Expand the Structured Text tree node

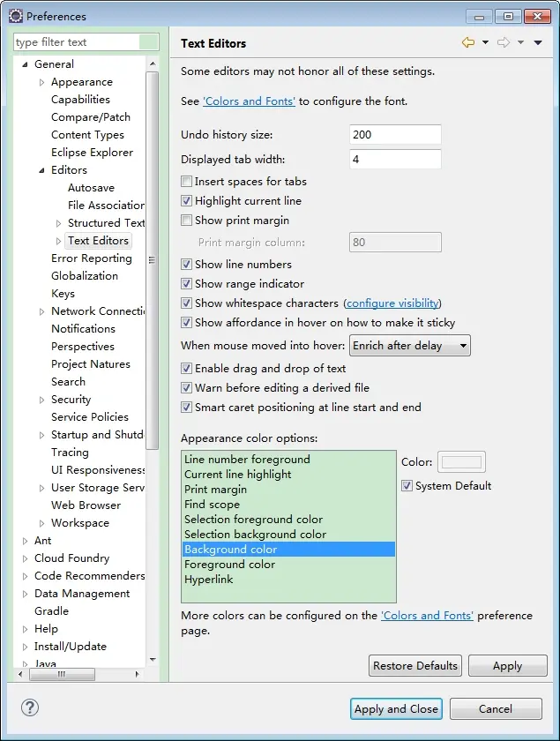tap(58, 223)
